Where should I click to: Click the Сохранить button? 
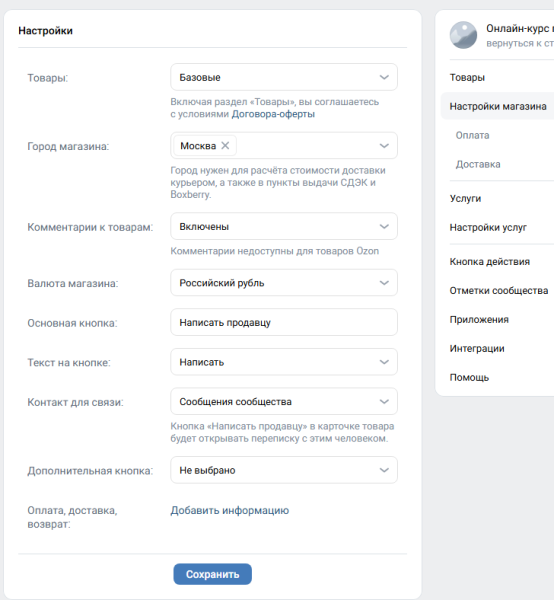[x=212, y=574]
